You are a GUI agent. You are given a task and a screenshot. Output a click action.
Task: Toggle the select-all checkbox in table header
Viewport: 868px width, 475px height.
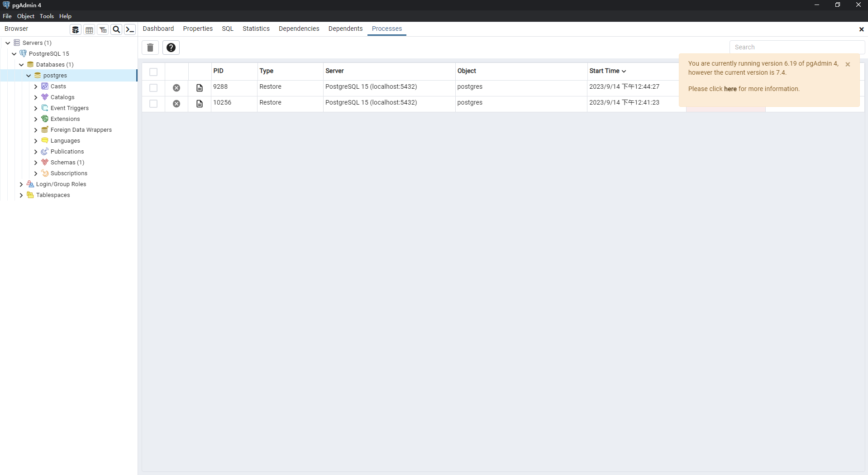153,72
